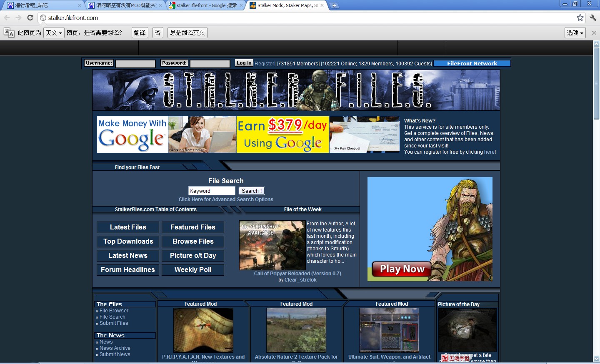Bookmark this page with the star icon
Screen dimensions: 600x364
[x=580, y=17]
